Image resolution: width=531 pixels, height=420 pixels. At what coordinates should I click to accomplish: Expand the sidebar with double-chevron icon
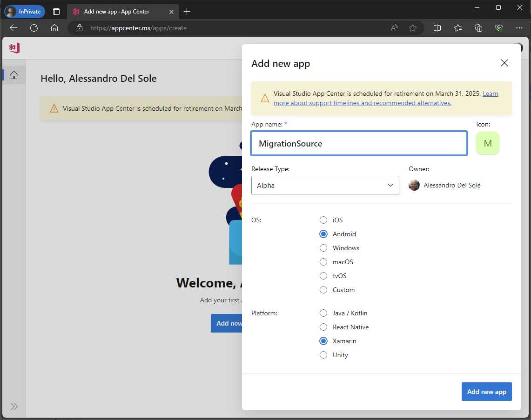click(x=14, y=406)
